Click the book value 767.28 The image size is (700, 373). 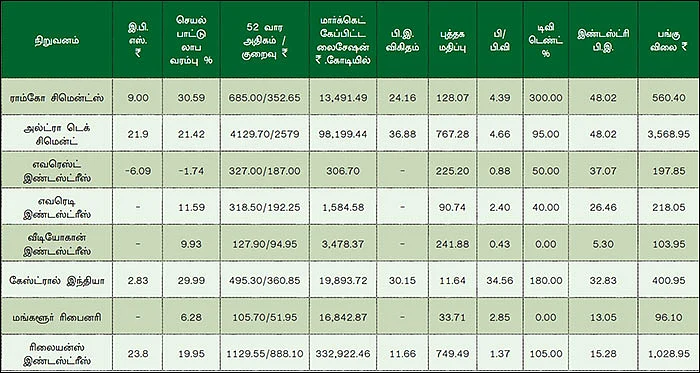pyautogui.click(x=453, y=134)
